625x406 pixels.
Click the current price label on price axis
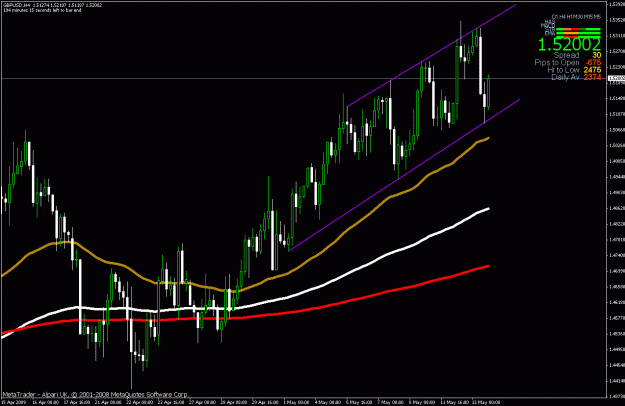[x=617, y=78]
